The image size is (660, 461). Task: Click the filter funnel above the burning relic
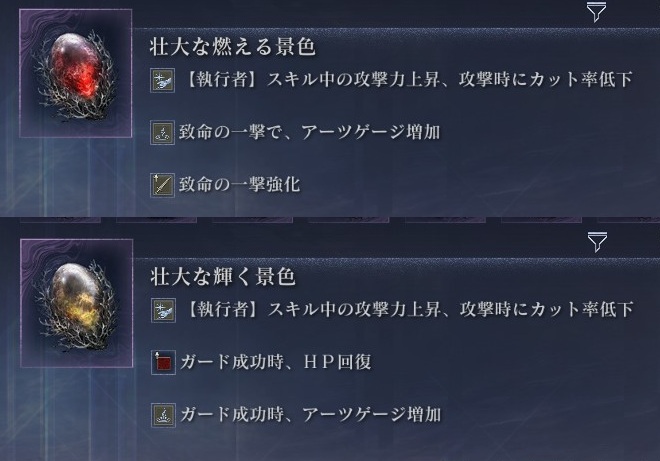click(x=596, y=12)
